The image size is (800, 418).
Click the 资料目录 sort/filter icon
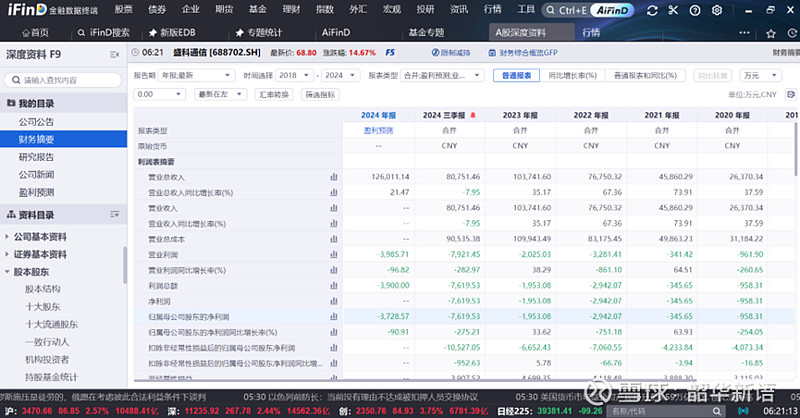(x=114, y=215)
